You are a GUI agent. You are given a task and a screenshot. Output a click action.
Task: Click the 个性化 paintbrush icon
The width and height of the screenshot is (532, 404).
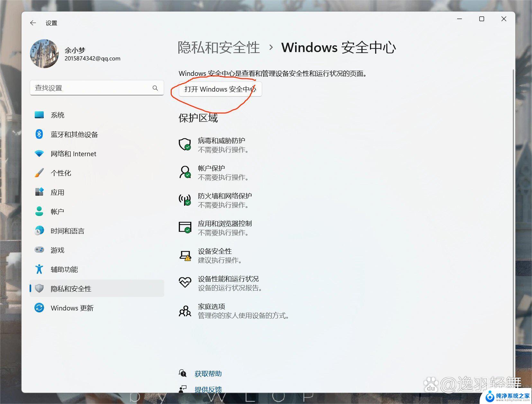(39, 173)
